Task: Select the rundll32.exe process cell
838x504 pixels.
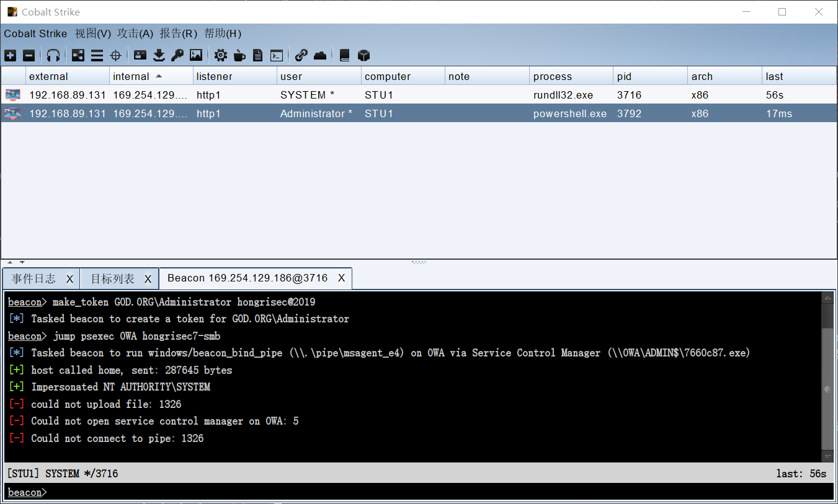Action: 571,95
